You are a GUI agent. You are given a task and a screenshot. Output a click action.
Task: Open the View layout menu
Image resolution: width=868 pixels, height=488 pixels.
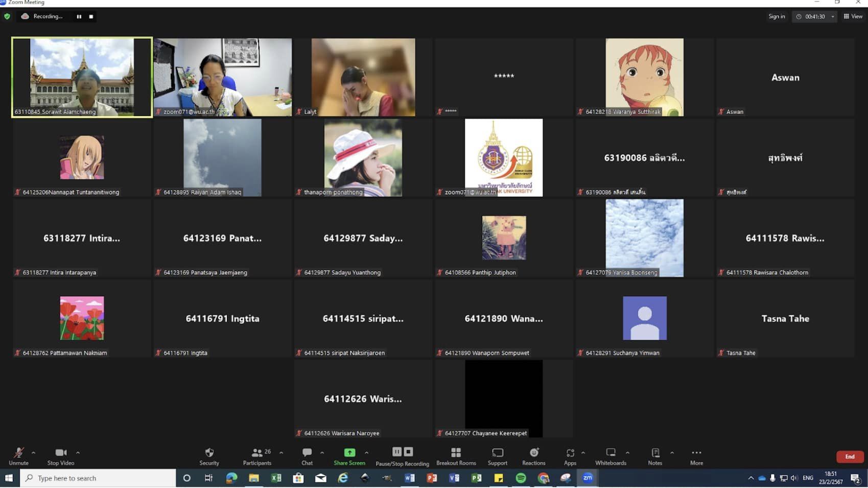[853, 16]
